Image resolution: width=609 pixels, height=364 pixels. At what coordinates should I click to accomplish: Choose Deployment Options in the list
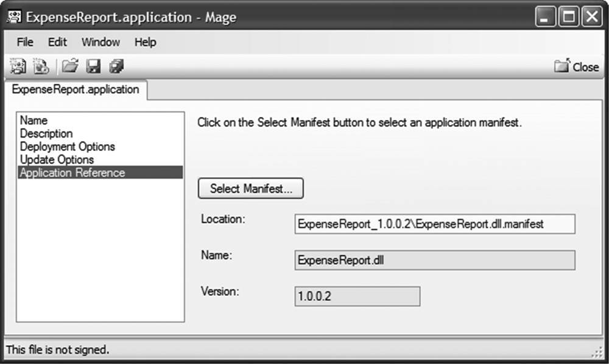(x=100, y=147)
